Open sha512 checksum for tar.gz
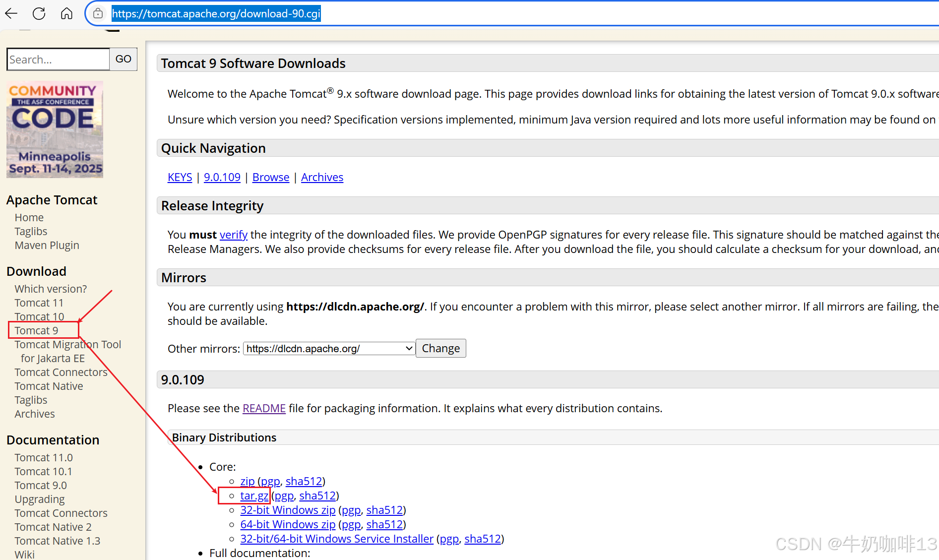The height and width of the screenshot is (560, 939). pos(317,496)
